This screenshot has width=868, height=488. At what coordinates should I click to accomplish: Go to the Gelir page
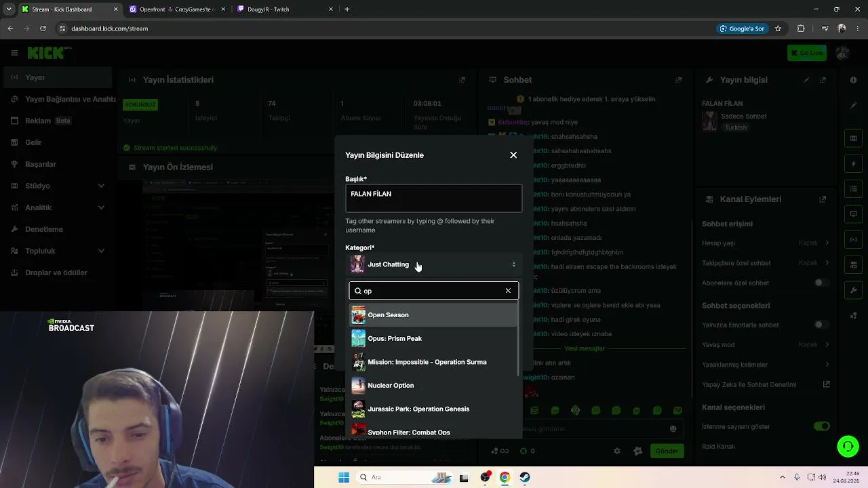click(57, 142)
